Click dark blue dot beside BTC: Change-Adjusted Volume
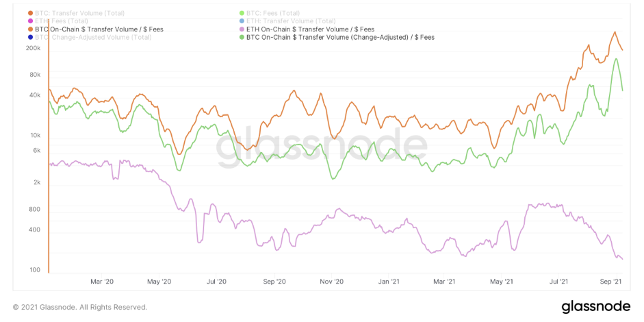The image size is (644, 322). (30, 37)
